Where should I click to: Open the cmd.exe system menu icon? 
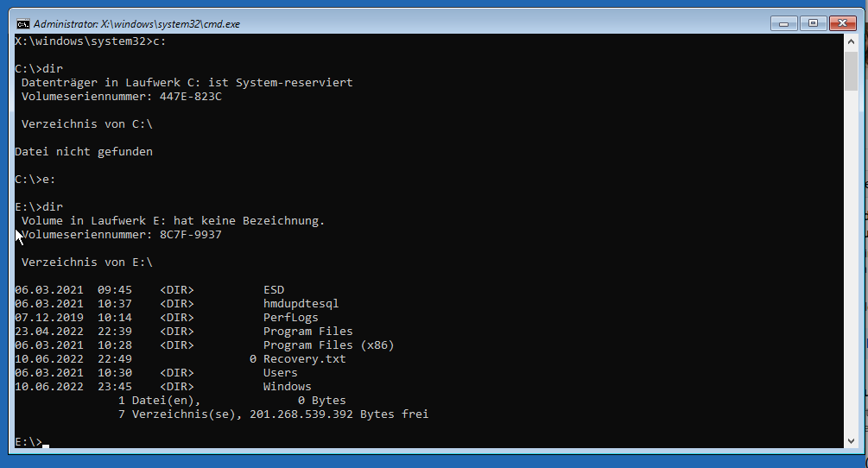(x=23, y=23)
